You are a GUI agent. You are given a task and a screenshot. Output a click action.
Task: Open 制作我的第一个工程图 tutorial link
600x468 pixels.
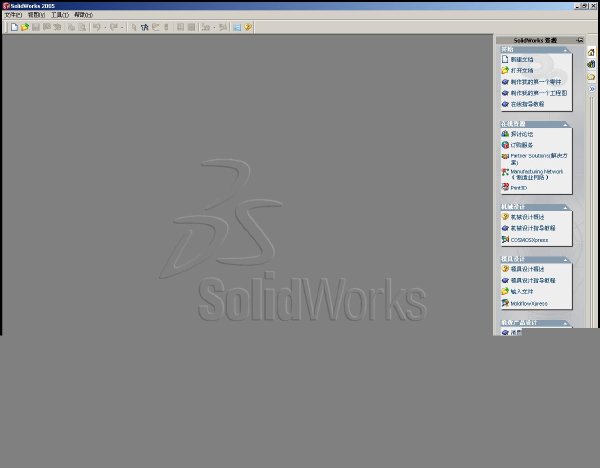539,93
